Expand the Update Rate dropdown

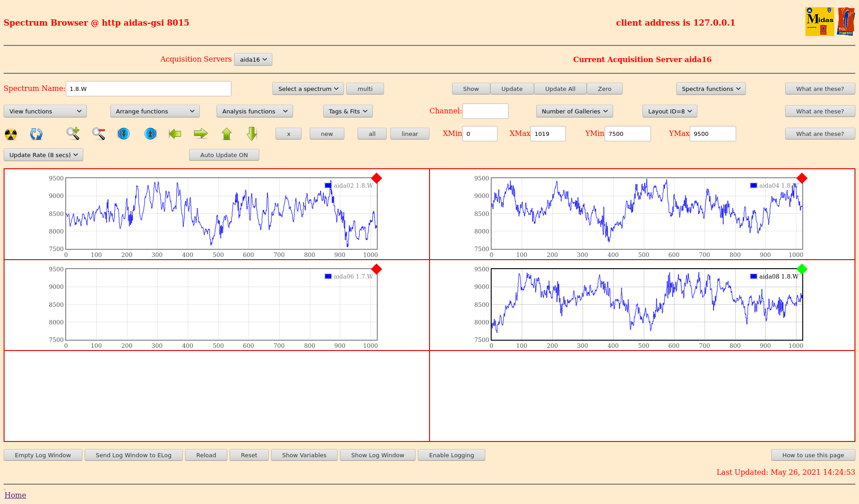click(x=43, y=155)
